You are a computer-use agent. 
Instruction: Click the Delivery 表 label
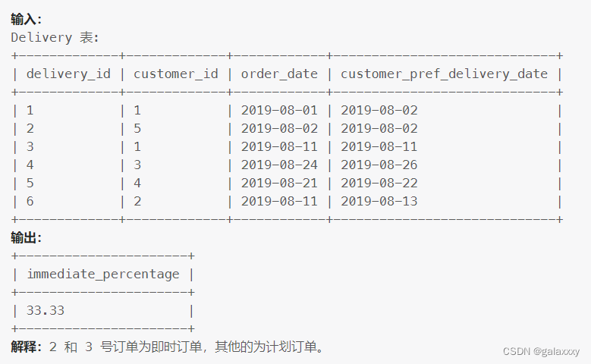pos(55,37)
